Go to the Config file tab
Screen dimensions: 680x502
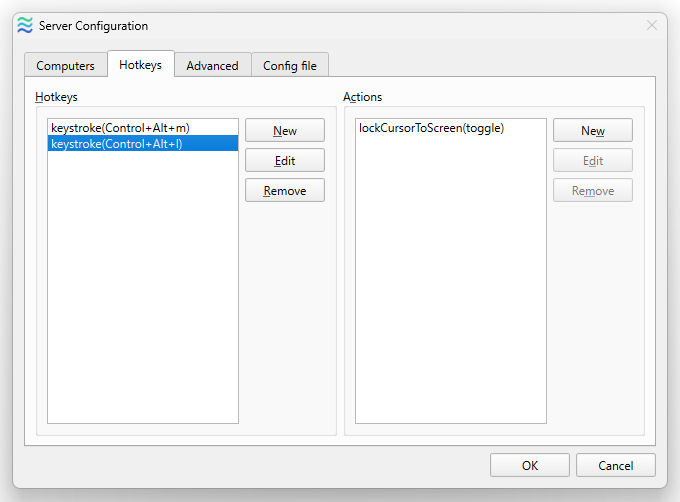290,65
